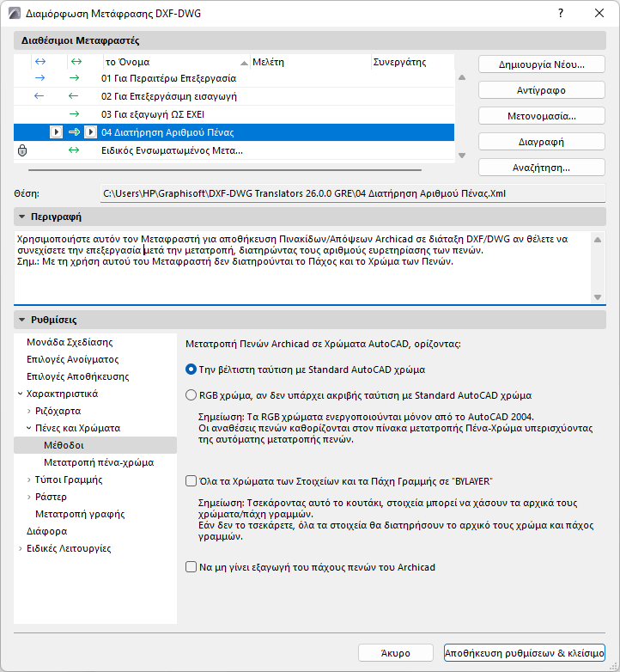The height and width of the screenshot is (672, 620).
Task: Click green arrow of translator 04 row
Action: 74,132
